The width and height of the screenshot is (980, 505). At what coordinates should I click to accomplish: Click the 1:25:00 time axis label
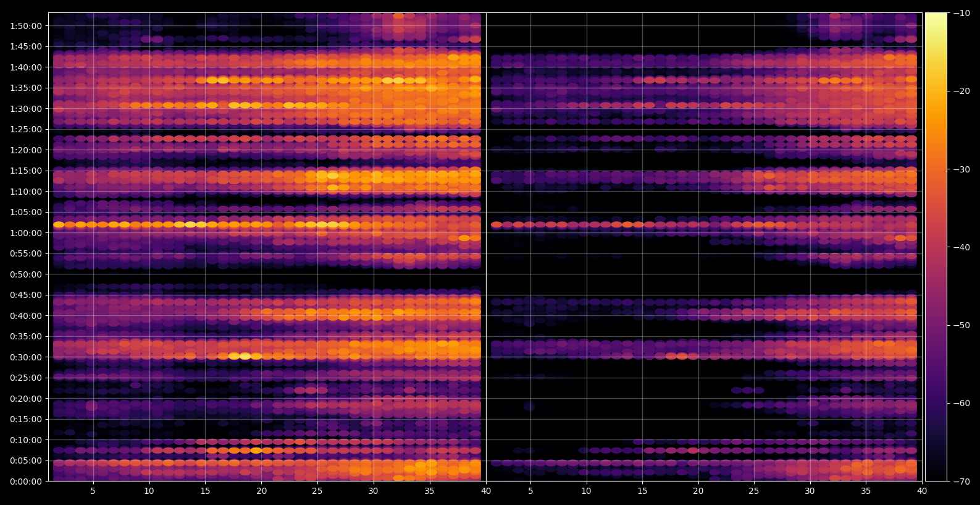coord(26,129)
